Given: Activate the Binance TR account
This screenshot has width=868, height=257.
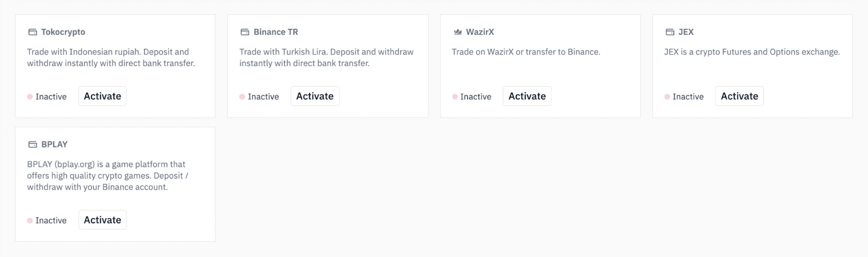Looking at the screenshot, I should point(315,96).
